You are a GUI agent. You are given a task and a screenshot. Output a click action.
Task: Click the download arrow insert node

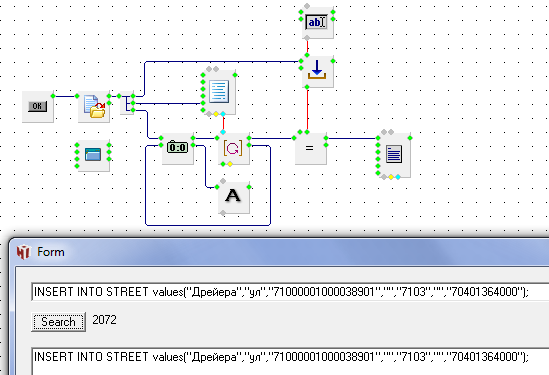tap(317, 71)
